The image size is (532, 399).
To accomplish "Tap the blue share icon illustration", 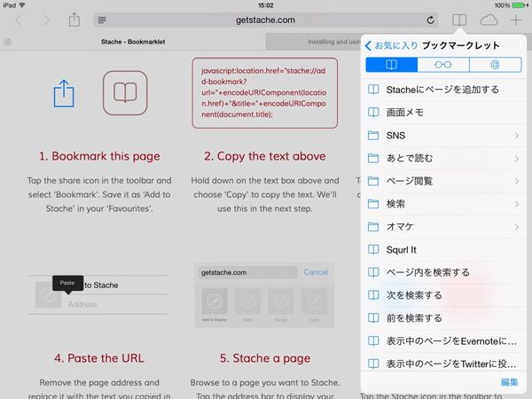I will click(64, 94).
